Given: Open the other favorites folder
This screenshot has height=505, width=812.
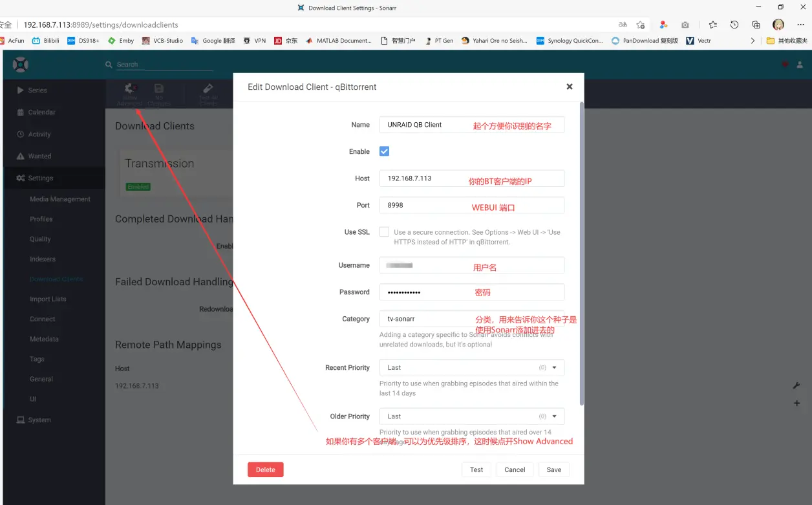Looking at the screenshot, I should pyautogui.click(x=787, y=41).
